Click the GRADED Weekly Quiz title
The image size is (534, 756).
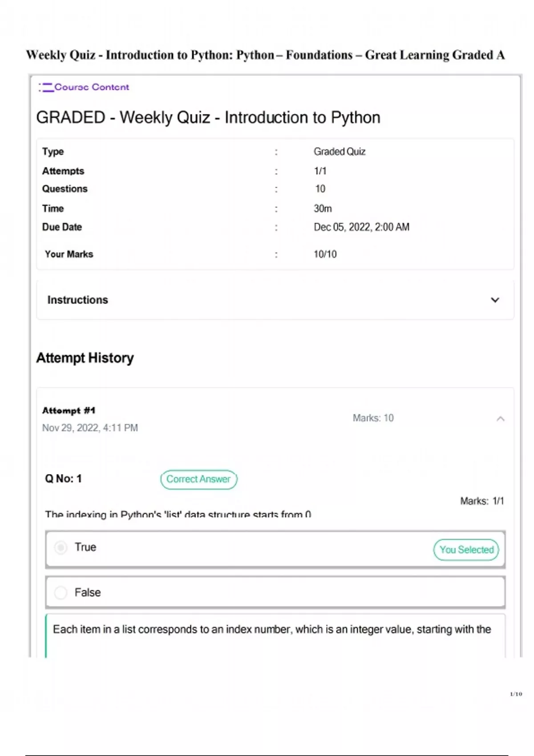coord(208,118)
